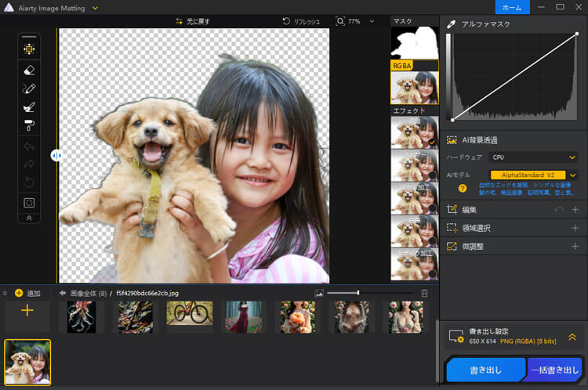Click the before/after compare slider handle
Image resolution: width=588 pixels, height=390 pixels.
[x=56, y=156]
